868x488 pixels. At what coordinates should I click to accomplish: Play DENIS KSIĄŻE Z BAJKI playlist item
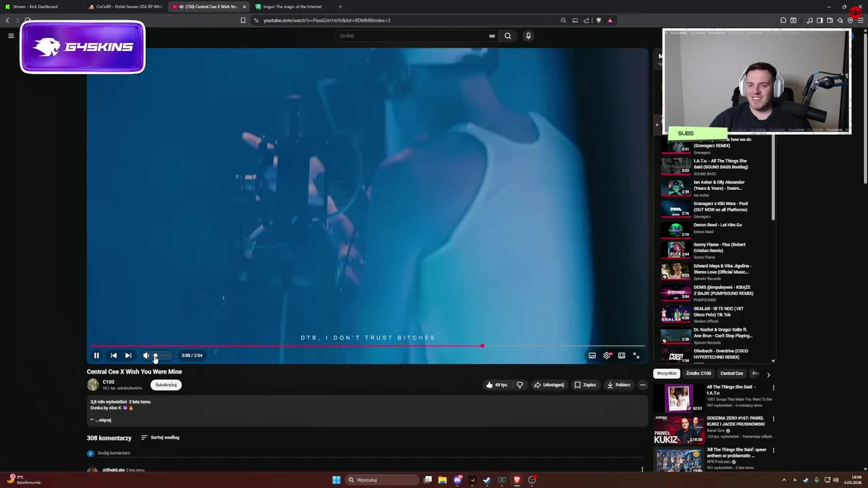tap(715, 294)
